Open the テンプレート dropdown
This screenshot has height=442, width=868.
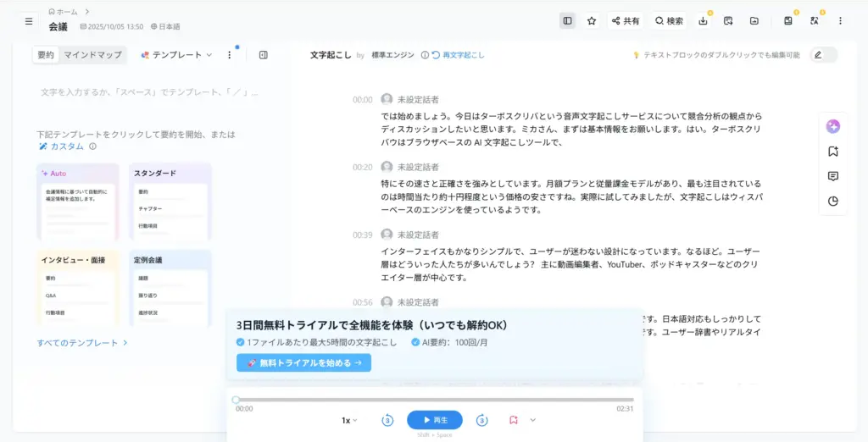(176, 55)
